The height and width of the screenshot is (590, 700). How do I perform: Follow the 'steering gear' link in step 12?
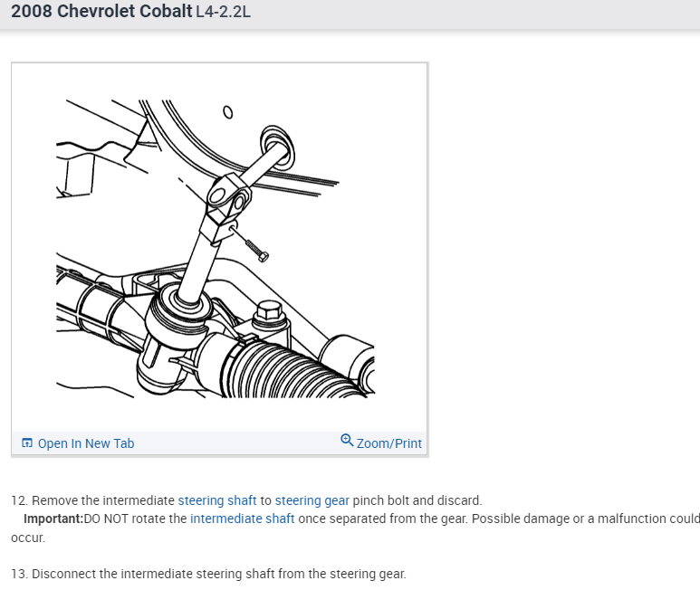[312, 500]
